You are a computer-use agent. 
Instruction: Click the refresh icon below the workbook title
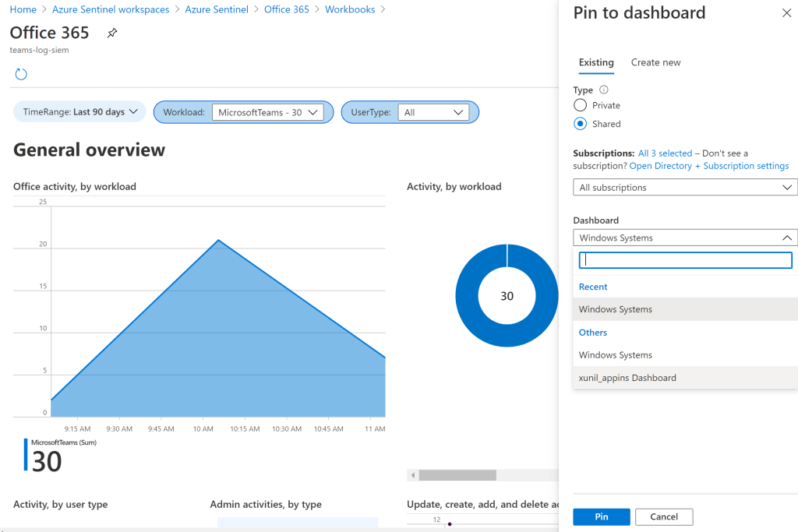tap(21, 74)
